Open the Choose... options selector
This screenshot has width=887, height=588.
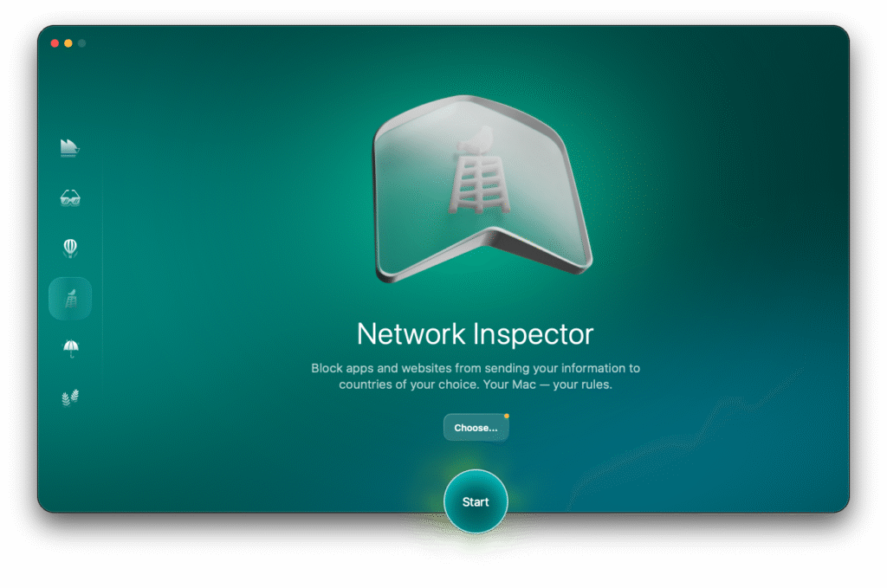tap(476, 428)
